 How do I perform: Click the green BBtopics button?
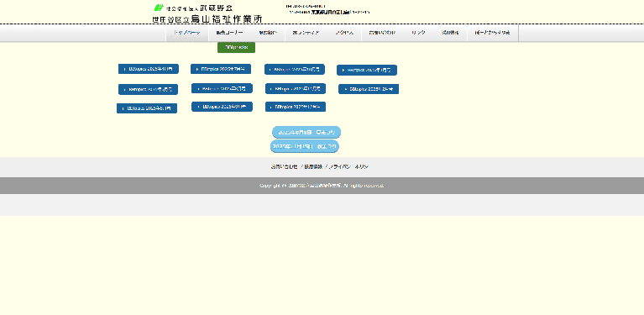(236, 48)
